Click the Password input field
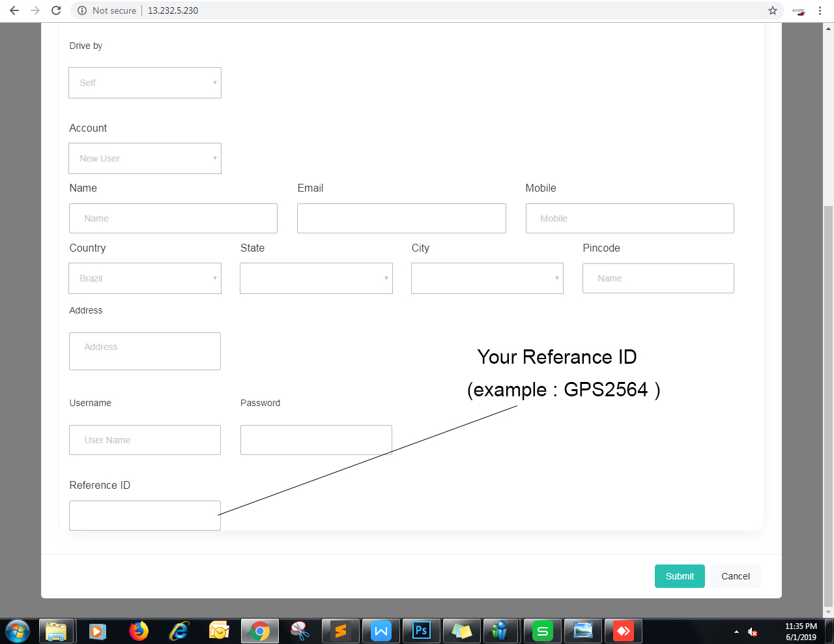The width and height of the screenshot is (834, 644). (x=316, y=440)
